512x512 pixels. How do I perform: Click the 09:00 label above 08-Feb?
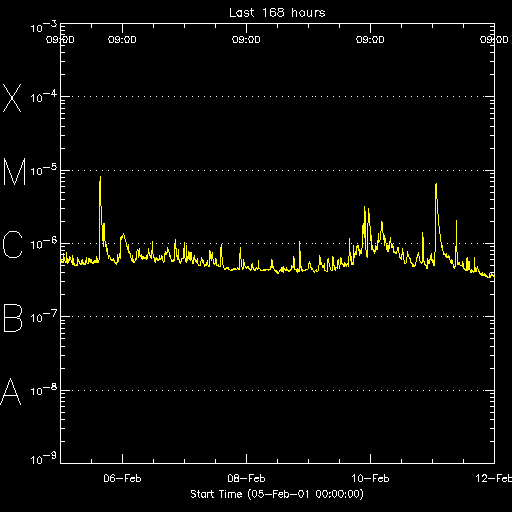[246, 40]
